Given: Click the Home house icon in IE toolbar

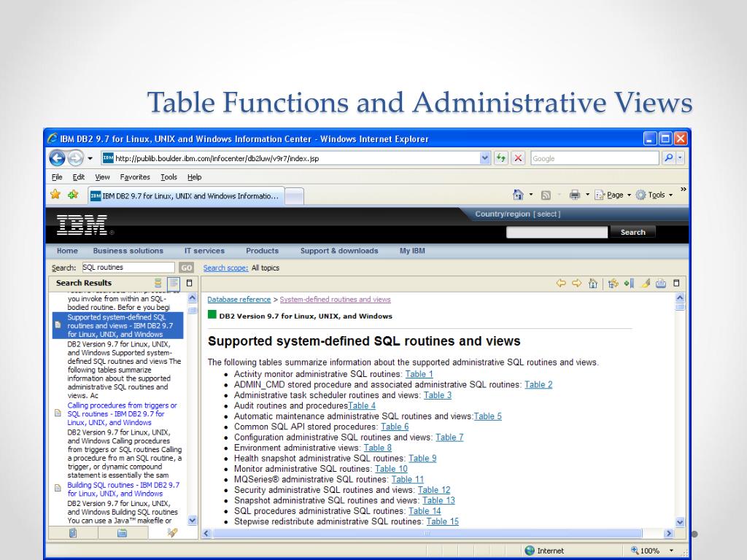Looking at the screenshot, I should [x=518, y=195].
